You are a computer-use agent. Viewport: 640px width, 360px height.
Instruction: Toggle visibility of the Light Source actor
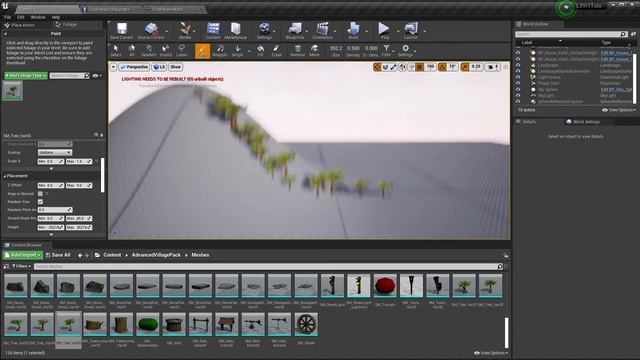518,77
